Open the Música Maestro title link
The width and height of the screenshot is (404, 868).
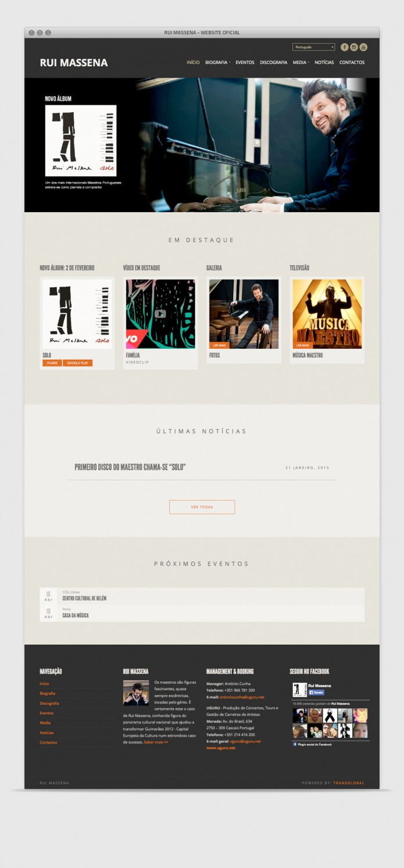[x=308, y=355]
